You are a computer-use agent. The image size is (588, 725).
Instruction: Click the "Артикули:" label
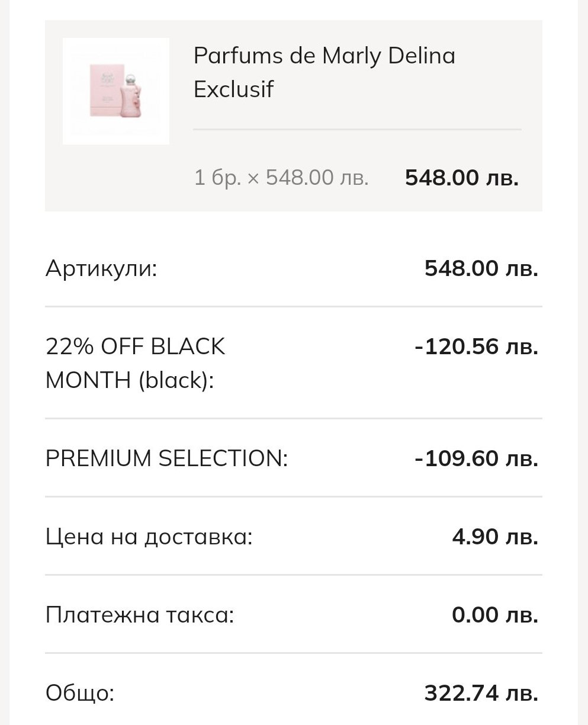(x=101, y=269)
